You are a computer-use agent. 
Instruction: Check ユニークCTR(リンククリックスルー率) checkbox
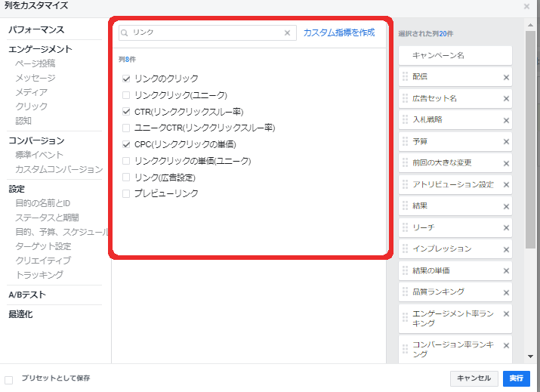pyautogui.click(x=126, y=128)
